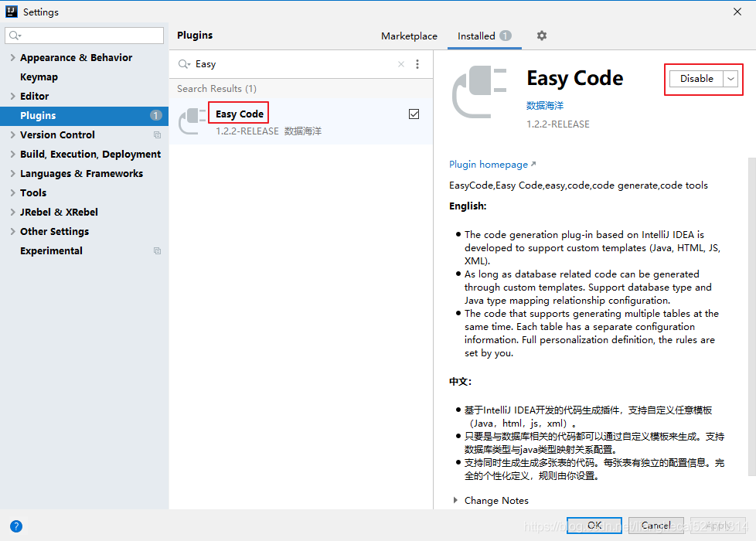The height and width of the screenshot is (541, 756).
Task: Click the project-level indicator icon beside Experimental
Action: [157, 250]
